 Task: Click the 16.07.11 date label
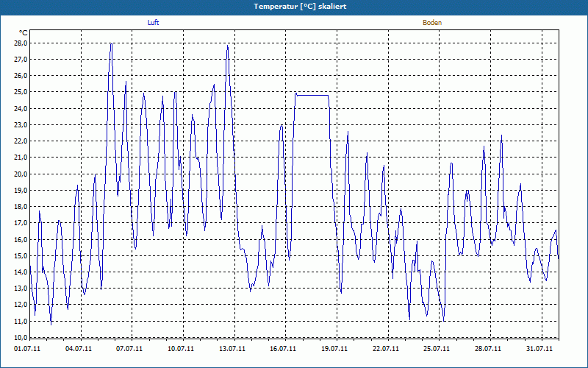pyautogui.click(x=283, y=348)
